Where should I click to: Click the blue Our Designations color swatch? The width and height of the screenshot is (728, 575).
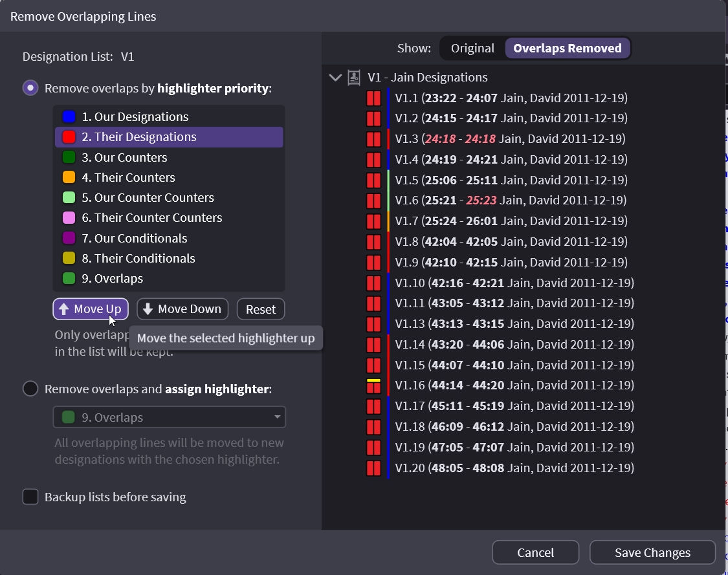pyautogui.click(x=69, y=117)
